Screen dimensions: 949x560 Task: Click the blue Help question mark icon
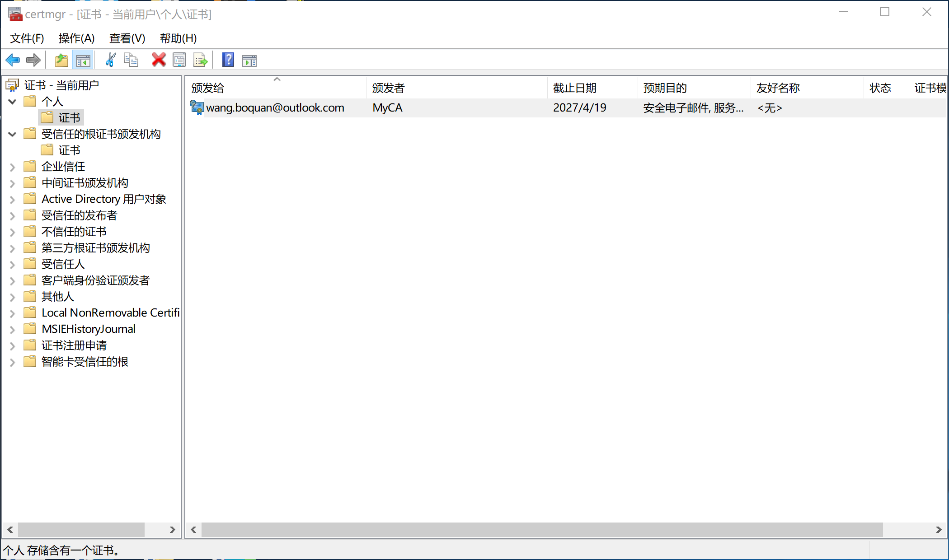(228, 60)
